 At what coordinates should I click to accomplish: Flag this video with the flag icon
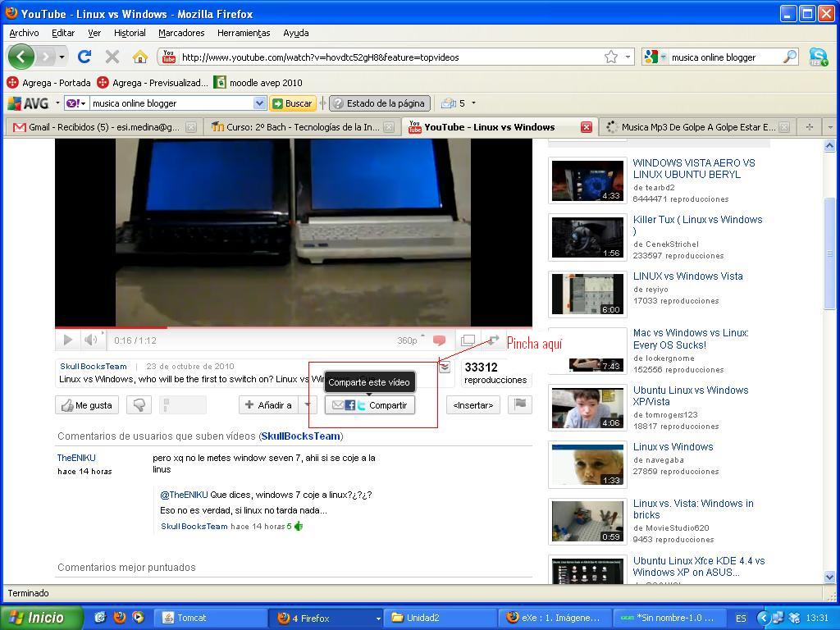519,404
